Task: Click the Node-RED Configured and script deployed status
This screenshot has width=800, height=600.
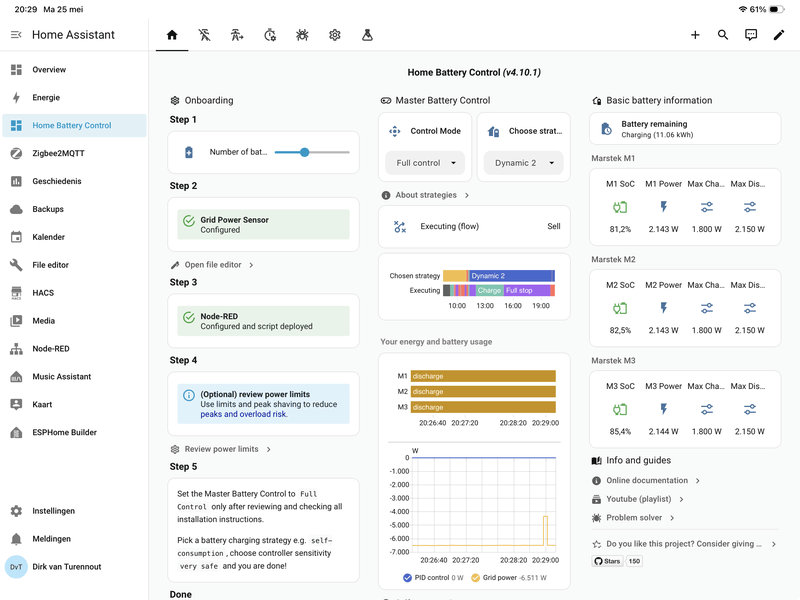Action: (x=263, y=321)
